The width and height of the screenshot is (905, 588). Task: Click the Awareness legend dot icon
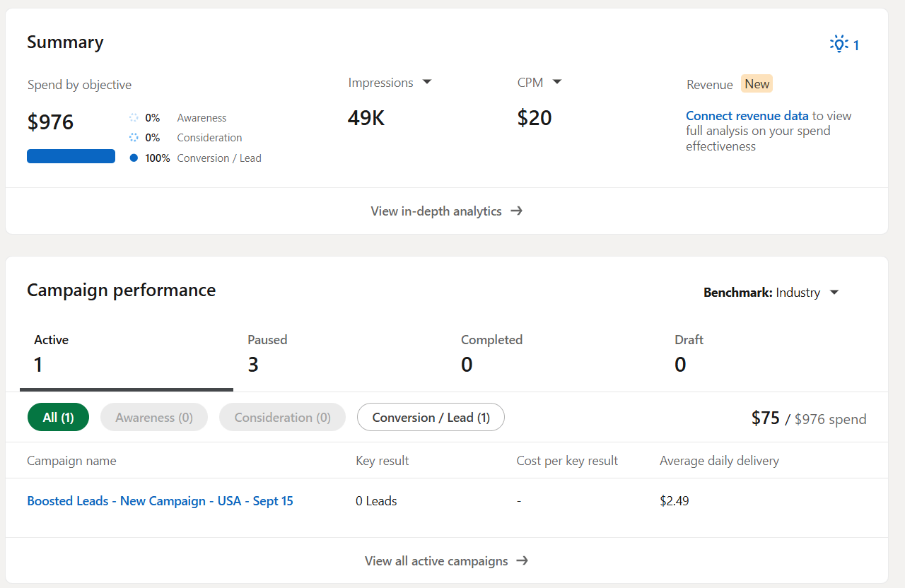(134, 117)
